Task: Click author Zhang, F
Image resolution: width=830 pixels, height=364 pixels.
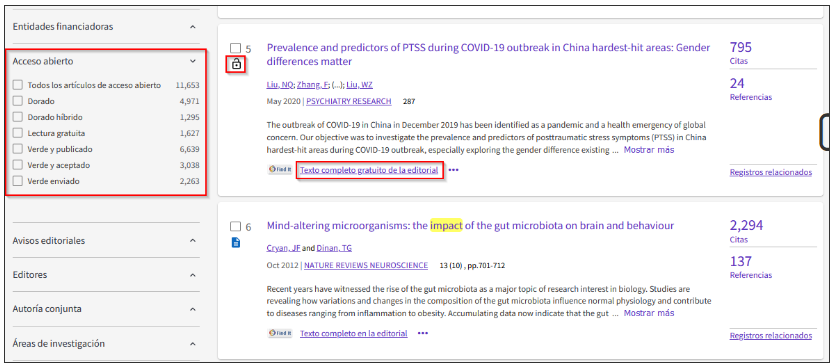Action: pyautogui.click(x=313, y=85)
